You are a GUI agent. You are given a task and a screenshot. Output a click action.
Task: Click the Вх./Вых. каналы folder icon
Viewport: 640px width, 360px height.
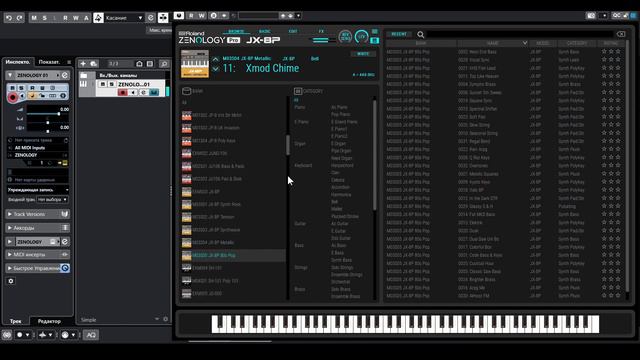pyautogui.click(x=84, y=76)
